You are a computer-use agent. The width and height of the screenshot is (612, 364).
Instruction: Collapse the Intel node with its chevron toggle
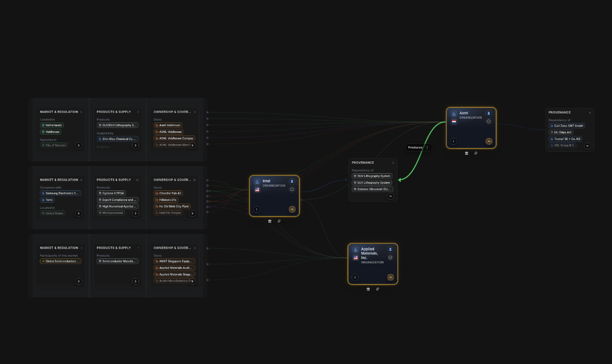[292, 209]
